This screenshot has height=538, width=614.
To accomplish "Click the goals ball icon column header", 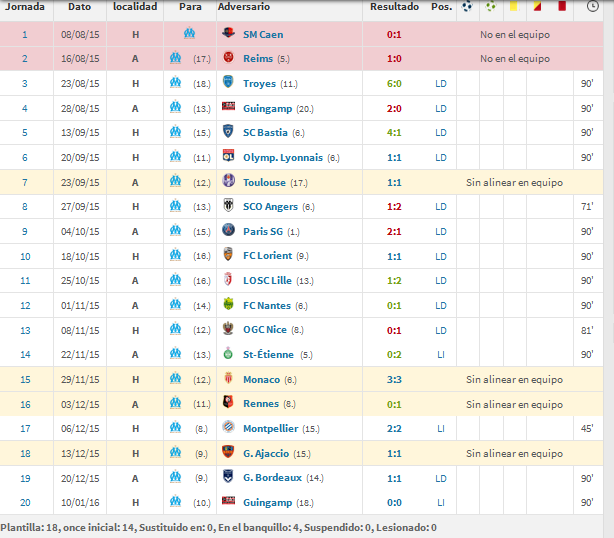I will 467,6.
